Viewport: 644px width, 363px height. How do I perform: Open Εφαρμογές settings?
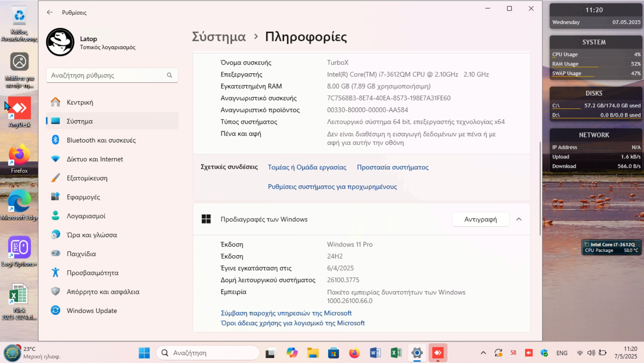click(112, 197)
